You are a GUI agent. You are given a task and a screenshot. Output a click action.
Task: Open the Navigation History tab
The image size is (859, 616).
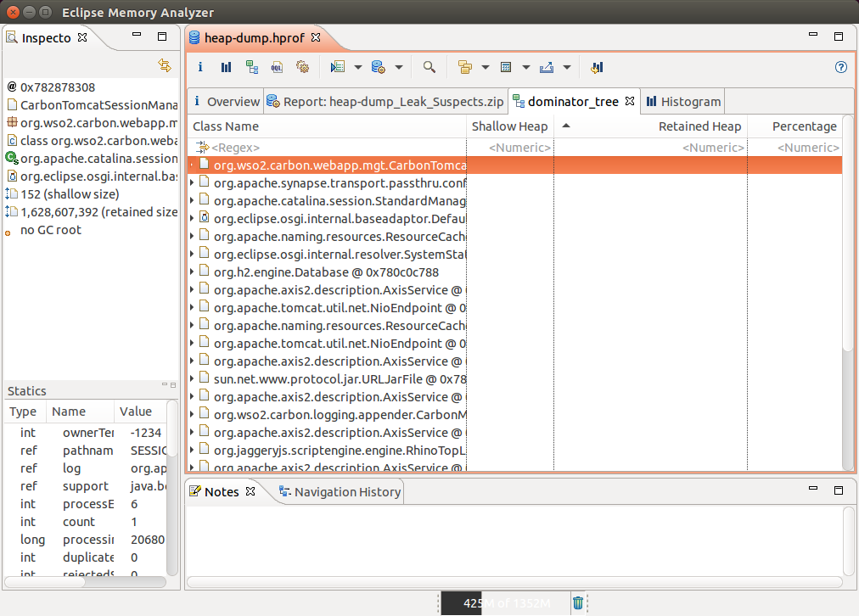346,492
